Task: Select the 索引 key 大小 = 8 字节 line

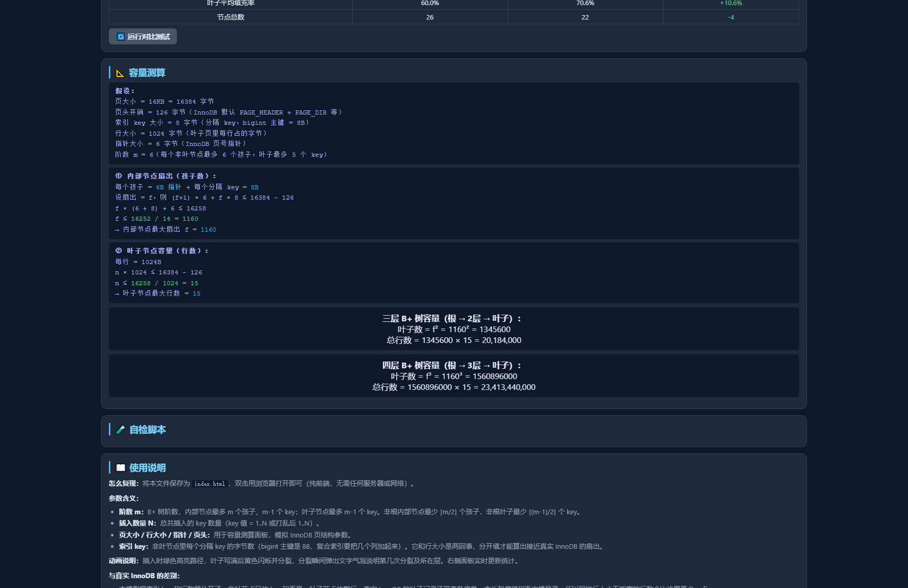Action: point(213,123)
